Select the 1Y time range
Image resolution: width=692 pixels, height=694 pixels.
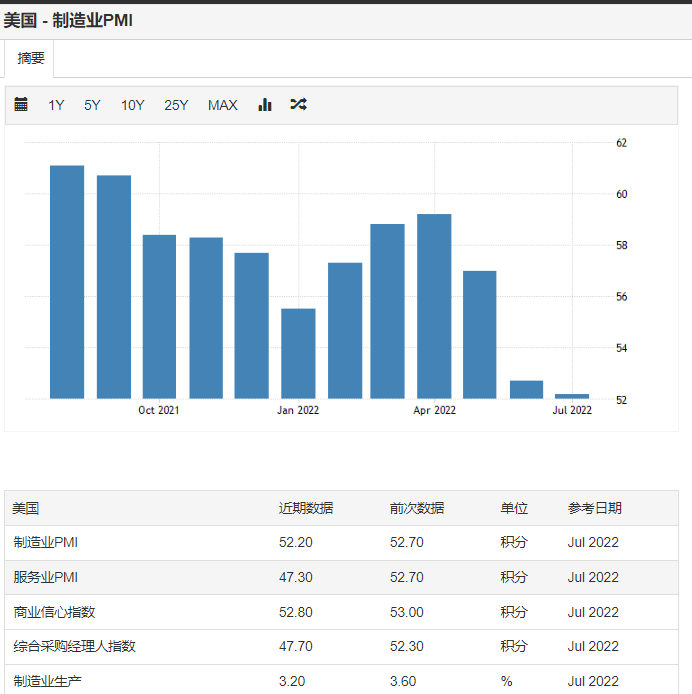56,105
